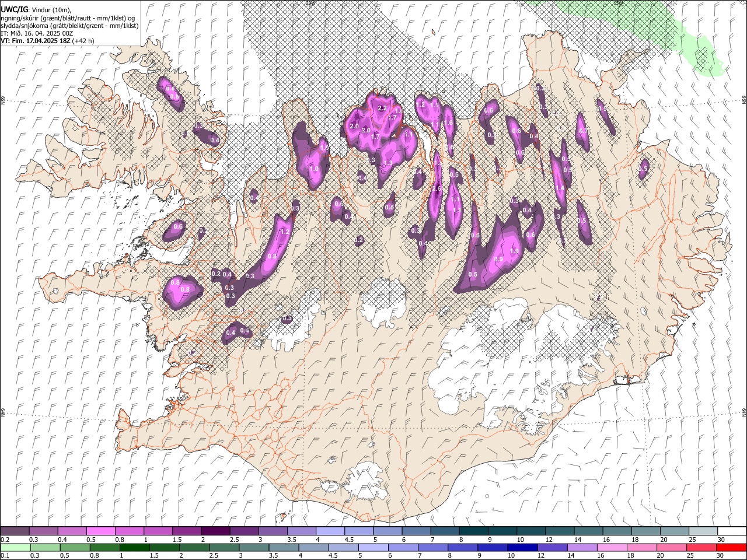
Task: Select the dark mauve swatch labeled 0.2, purple scale
Action: click(15, 531)
